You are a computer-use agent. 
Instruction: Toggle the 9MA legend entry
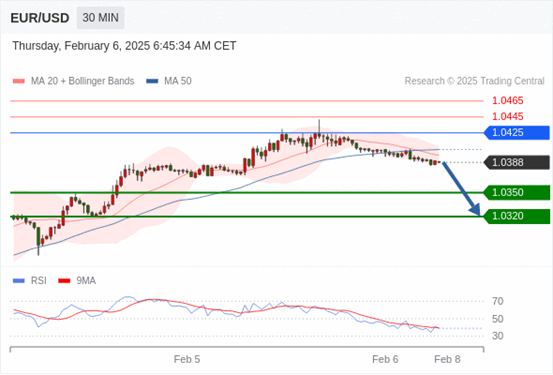(x=77, y=281)
